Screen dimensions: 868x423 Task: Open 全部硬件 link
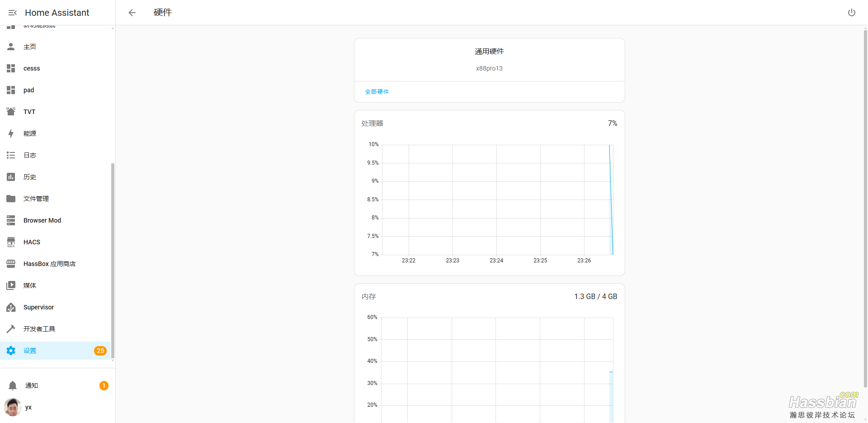point(377,91)
